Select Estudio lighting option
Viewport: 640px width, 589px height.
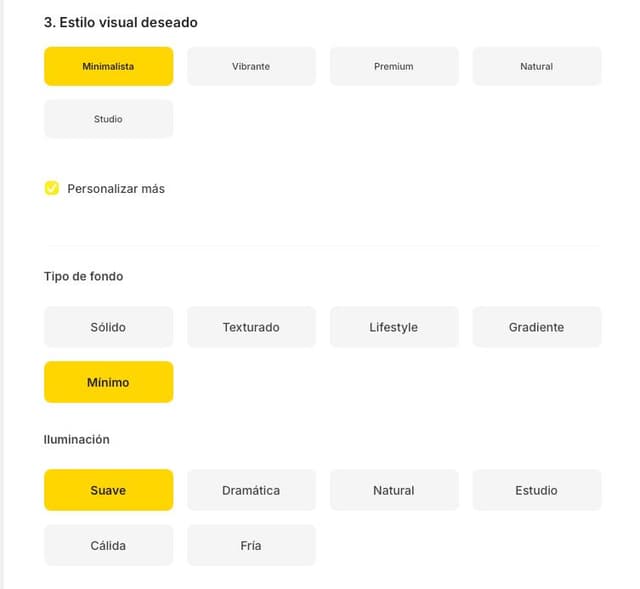[536, 490]
